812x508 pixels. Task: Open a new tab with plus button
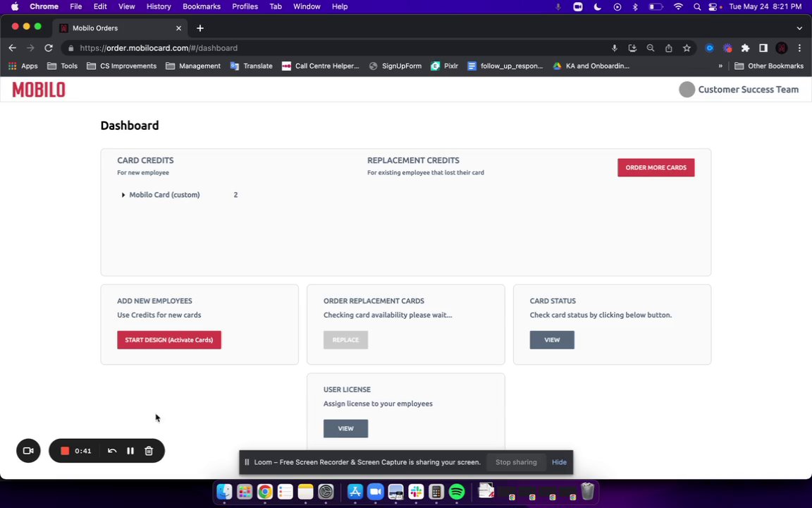200,28
